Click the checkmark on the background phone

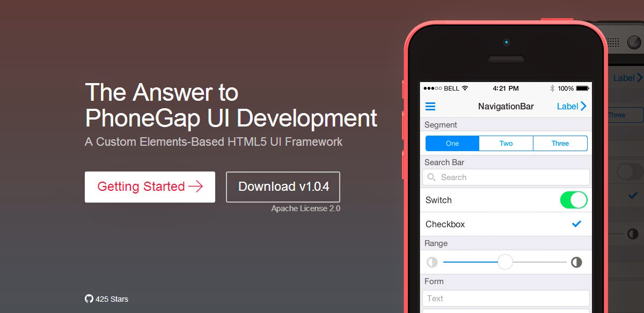pyautogui.click(x=633, y=196)
